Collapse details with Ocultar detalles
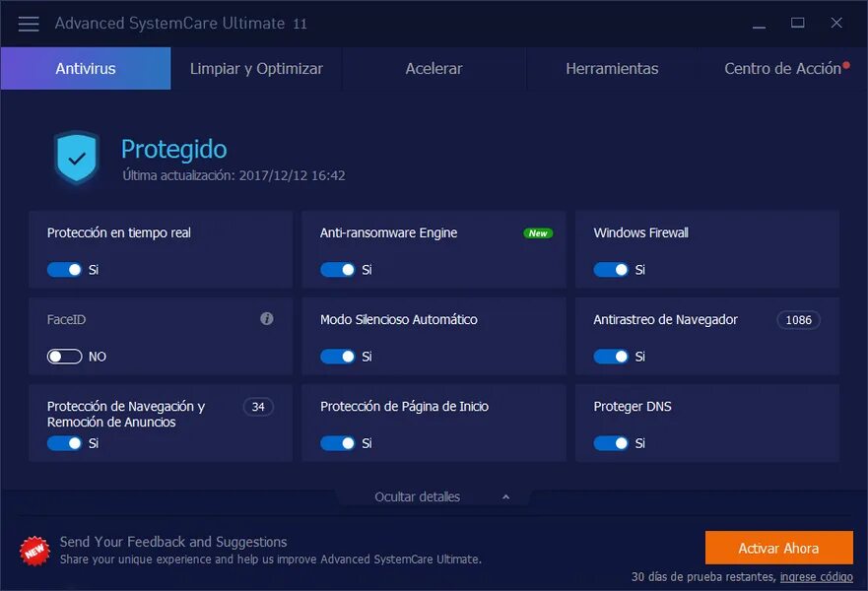The width and height of the screenshot is (868, 591). (434, 496)
